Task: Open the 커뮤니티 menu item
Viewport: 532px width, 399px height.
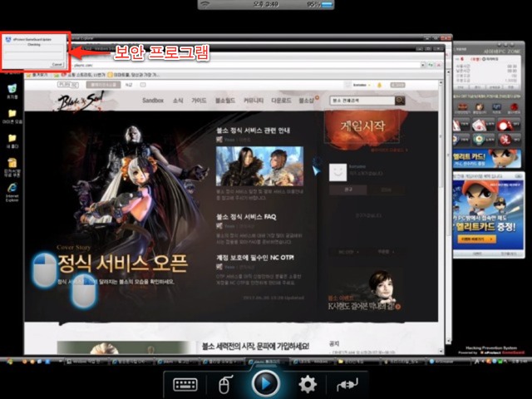Action: click(254, 100)
